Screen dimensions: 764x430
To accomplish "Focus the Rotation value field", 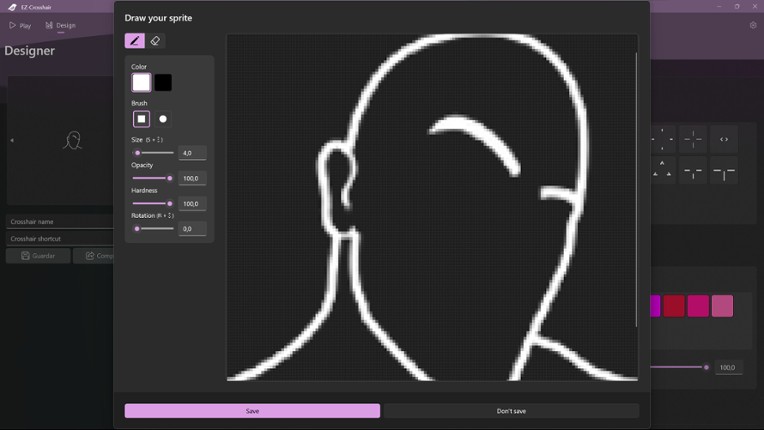I will [x=192, y=229].
